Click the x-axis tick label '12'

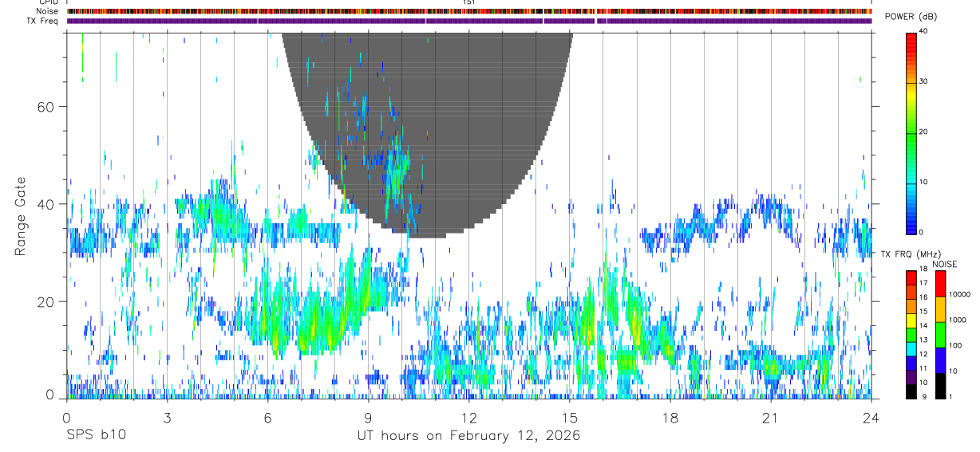468,417
